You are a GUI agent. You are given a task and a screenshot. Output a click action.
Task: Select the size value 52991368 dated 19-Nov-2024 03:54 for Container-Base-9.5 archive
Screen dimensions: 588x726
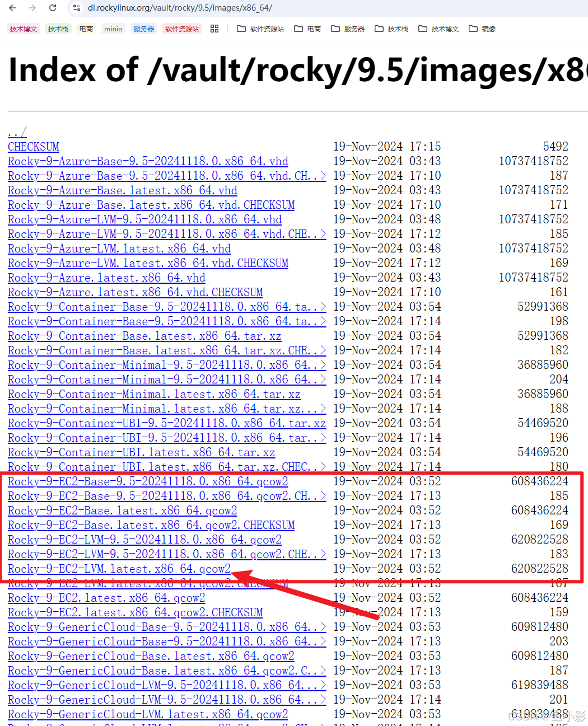pyautogui.click(x=543, y=307)
